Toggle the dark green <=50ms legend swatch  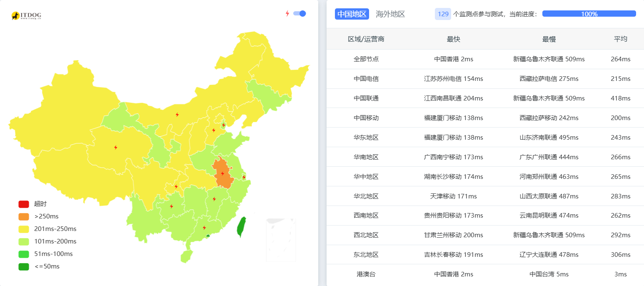coord(24,267)
